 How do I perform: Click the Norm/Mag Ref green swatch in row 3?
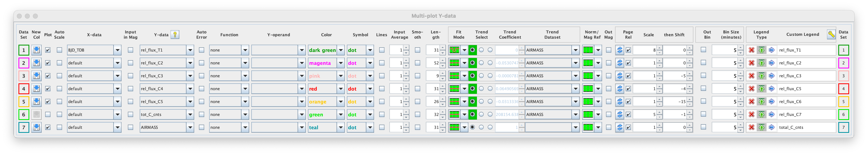[x=588, y=76]
